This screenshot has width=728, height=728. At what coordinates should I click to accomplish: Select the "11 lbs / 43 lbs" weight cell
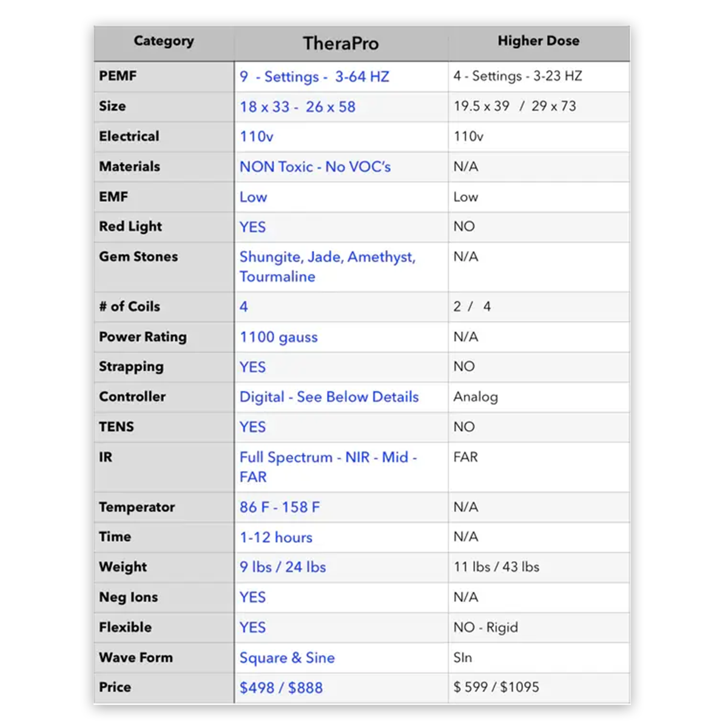pos(496,567)
